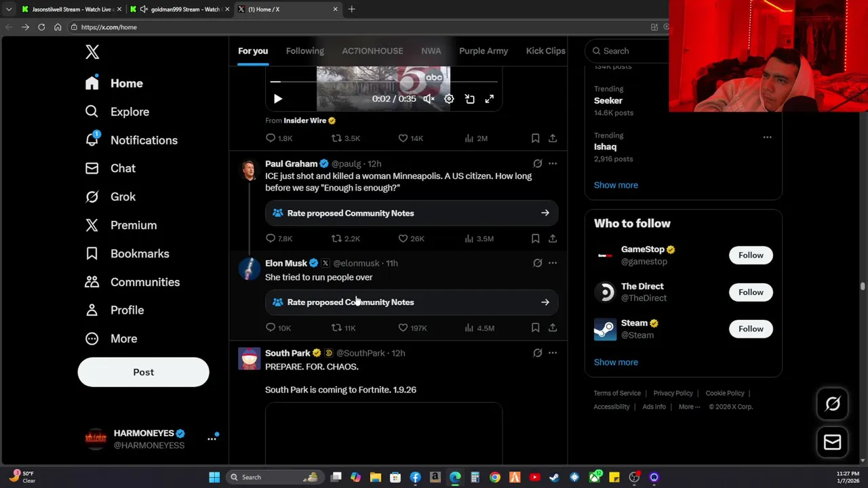Screen dimensions: 868x488
Task: Open Profile in the sidebar
Action: click(114, 310)
